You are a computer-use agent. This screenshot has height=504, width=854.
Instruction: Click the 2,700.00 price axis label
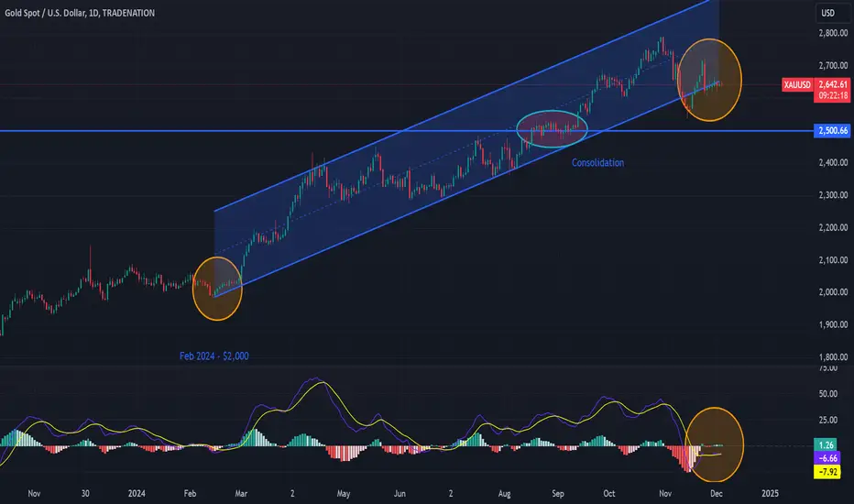coord(833,65)
